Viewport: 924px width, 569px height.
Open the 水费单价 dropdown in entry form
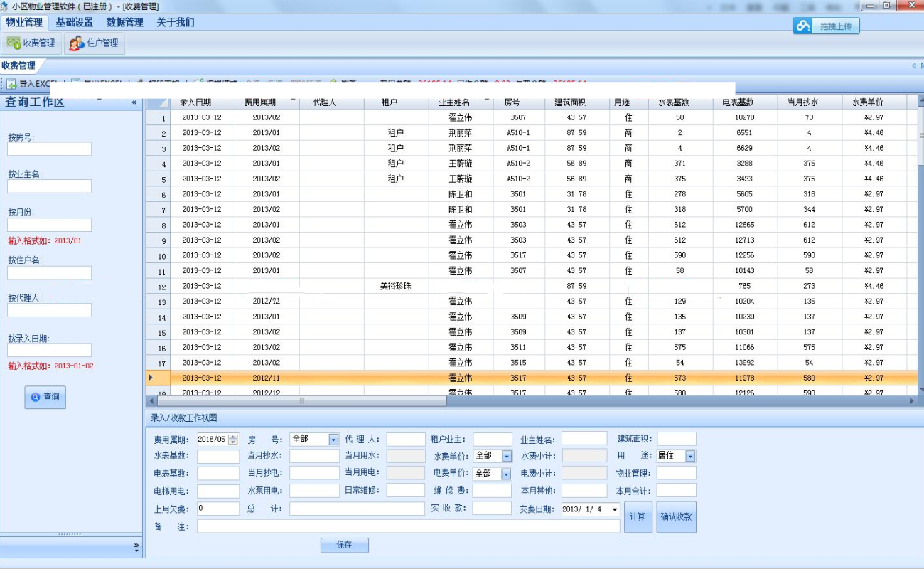pos(507,456)
